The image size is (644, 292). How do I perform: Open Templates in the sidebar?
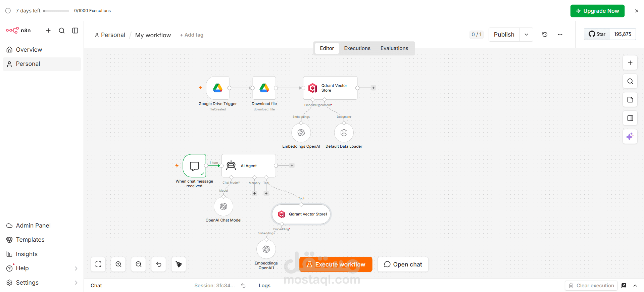42,240
